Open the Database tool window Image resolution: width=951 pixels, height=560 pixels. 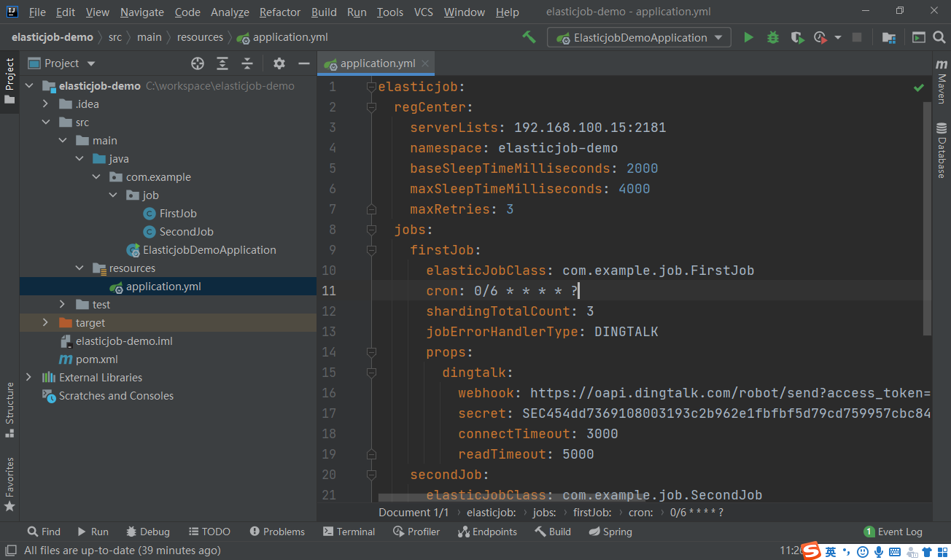[942, 150]
